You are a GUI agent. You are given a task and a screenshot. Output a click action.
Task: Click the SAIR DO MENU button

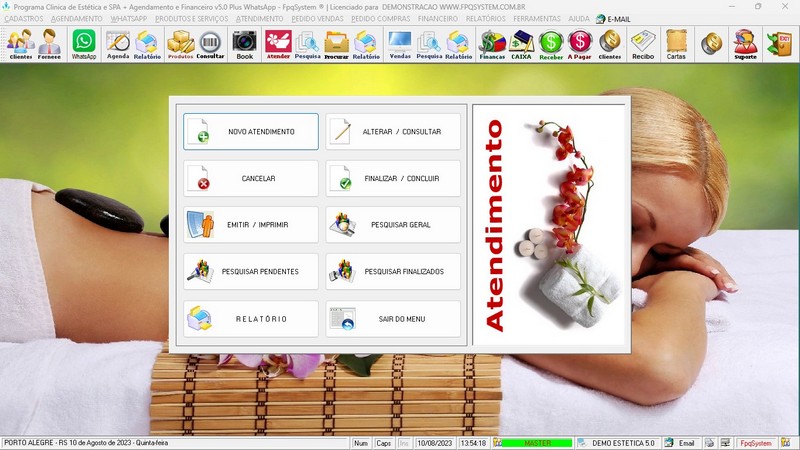(393, 319)
